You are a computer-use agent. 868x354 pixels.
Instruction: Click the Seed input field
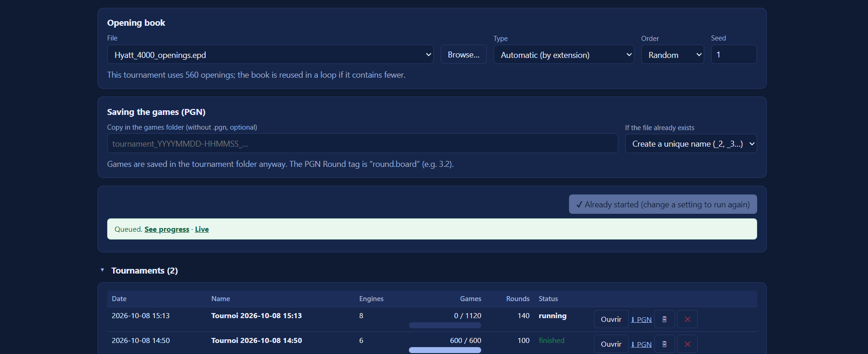[x=734, y=54]
